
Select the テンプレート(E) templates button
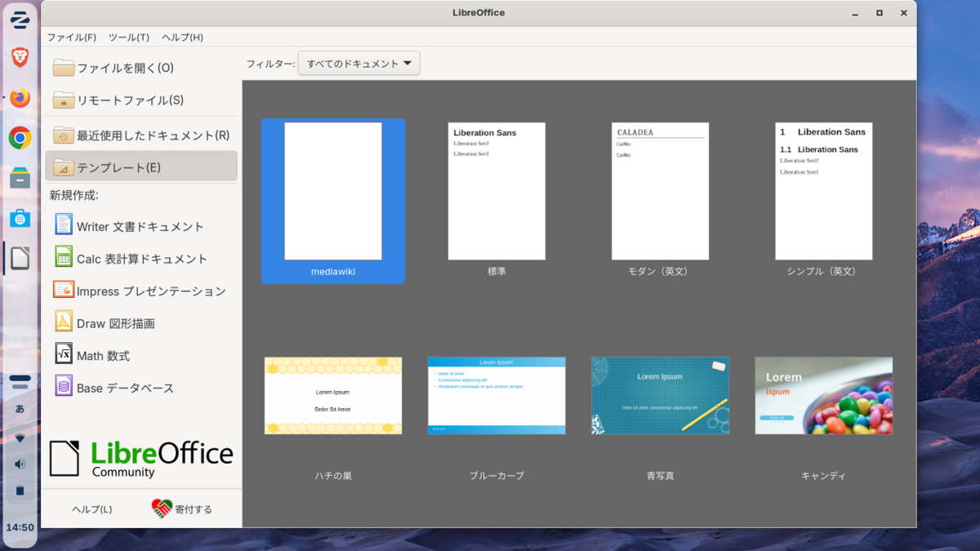coord(141,167)
